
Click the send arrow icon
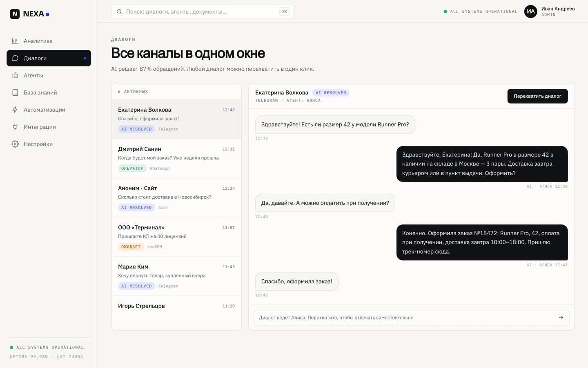(561, 318)
